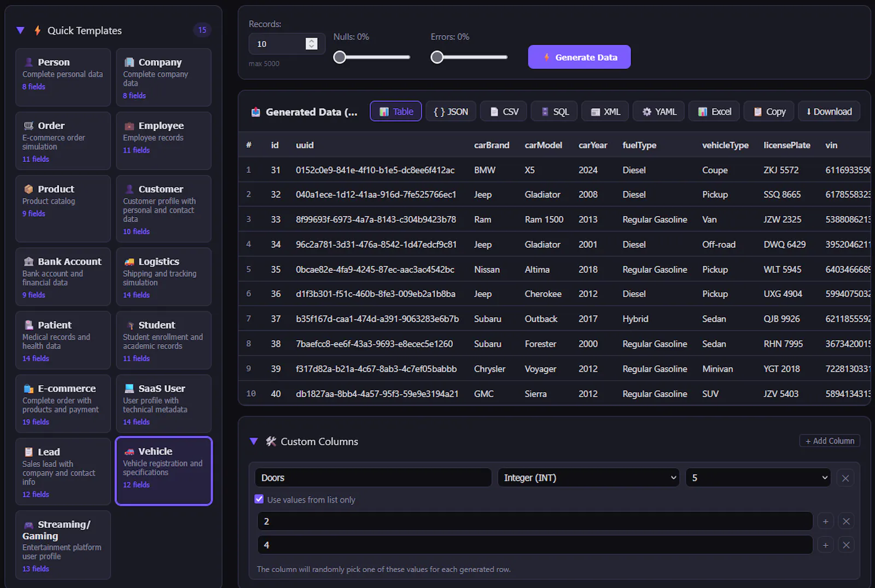Screen dimensions: 875x588
Task: Click the list value field containing 4
Action: click(x=535, y=545)
